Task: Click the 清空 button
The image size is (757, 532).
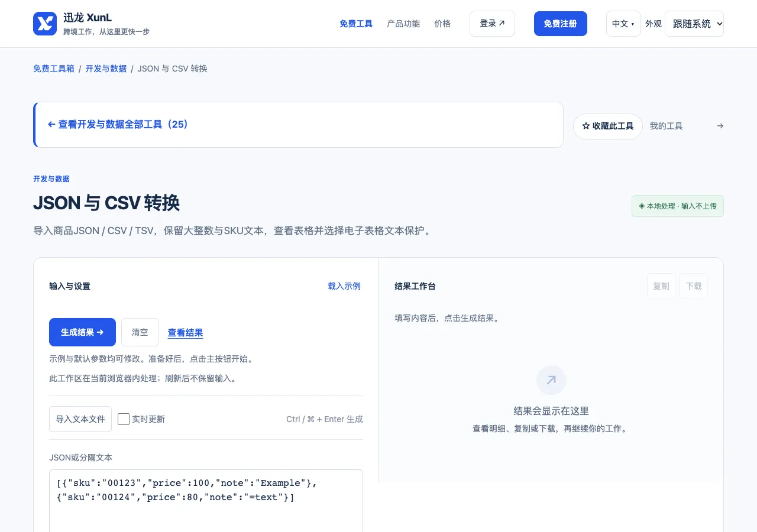Action: 140,332
